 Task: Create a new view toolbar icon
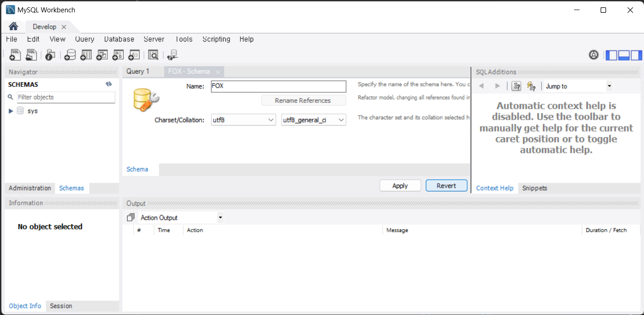[x=102, y=55]
